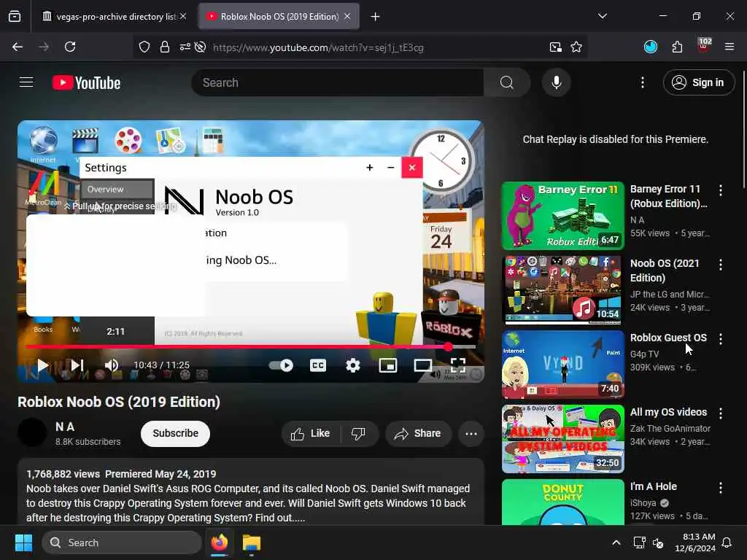The image size is (747, 560).
Task: Open the YouTube guide hamburger menu
Action: [26, 82]
